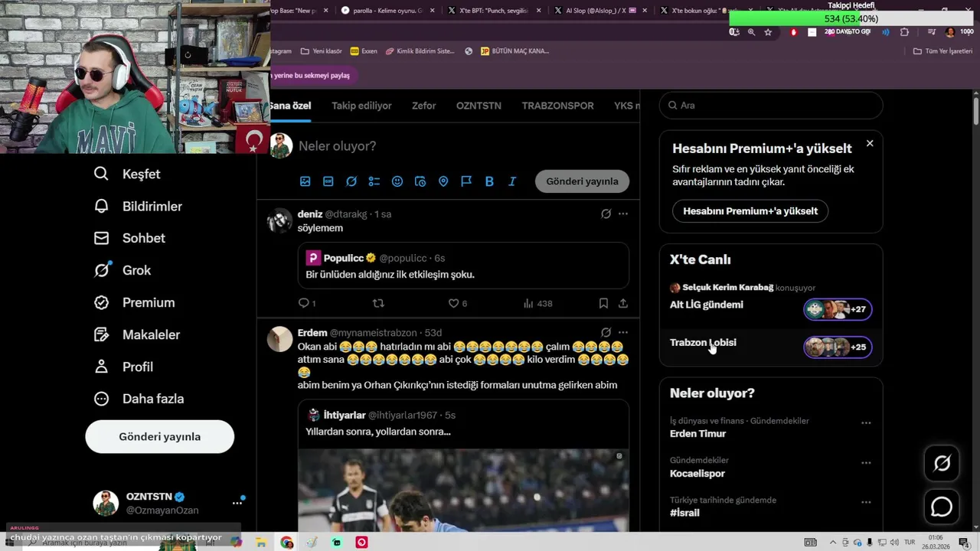Open İhtiyarlar quoted post image
This screenshot has width=980, height=551.
(463, 490)
